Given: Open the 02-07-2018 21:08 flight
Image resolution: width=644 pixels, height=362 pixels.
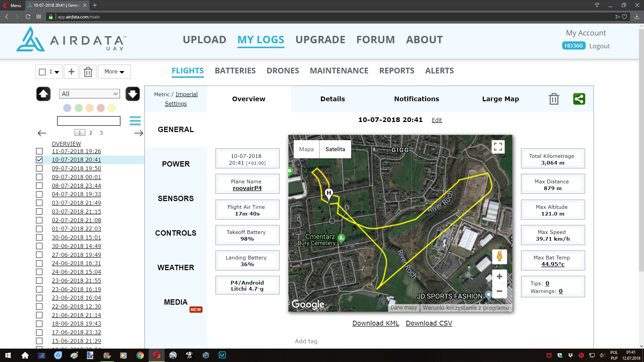Looking at the screenshot, I should 76,220.
